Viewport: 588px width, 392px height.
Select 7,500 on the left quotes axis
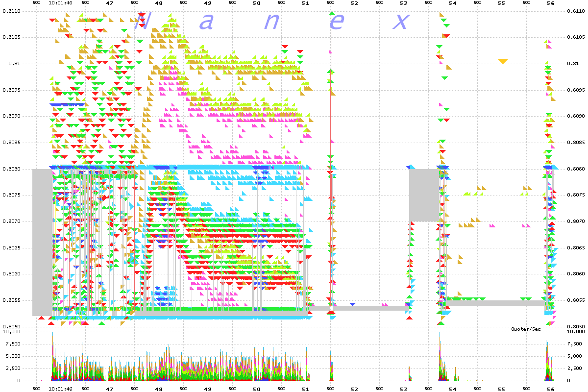(x=14, y=344)
